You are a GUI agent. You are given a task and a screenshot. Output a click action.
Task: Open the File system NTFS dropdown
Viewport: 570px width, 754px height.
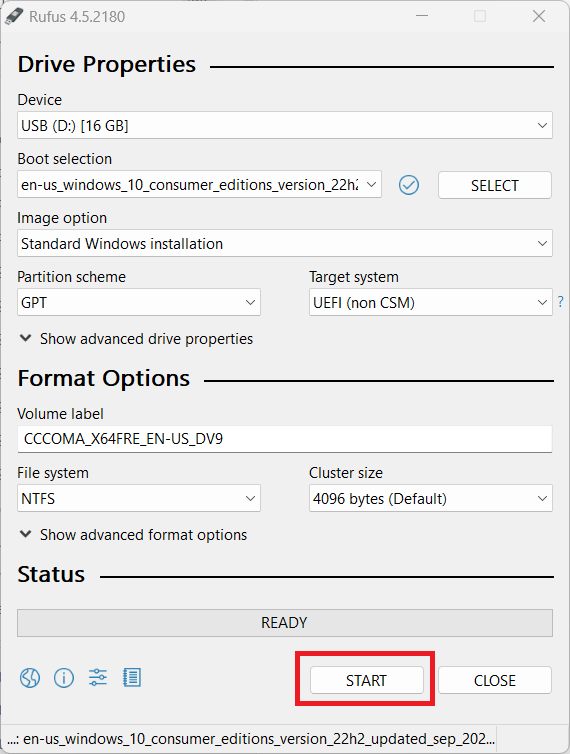(x=139, y=498)
